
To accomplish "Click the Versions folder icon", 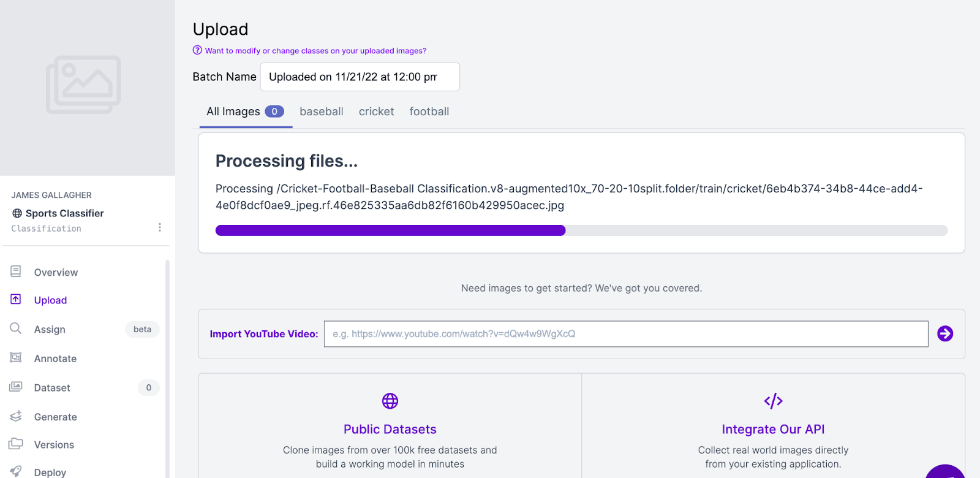I will (16, 444).
